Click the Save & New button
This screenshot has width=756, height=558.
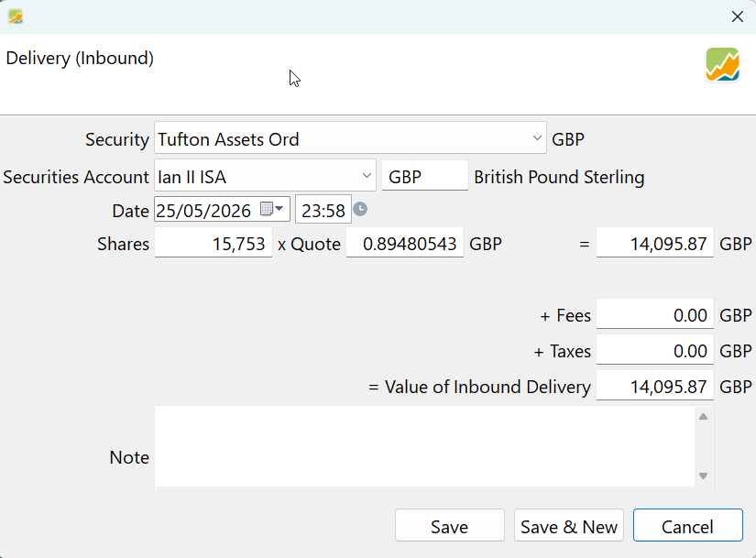point(569,525)
